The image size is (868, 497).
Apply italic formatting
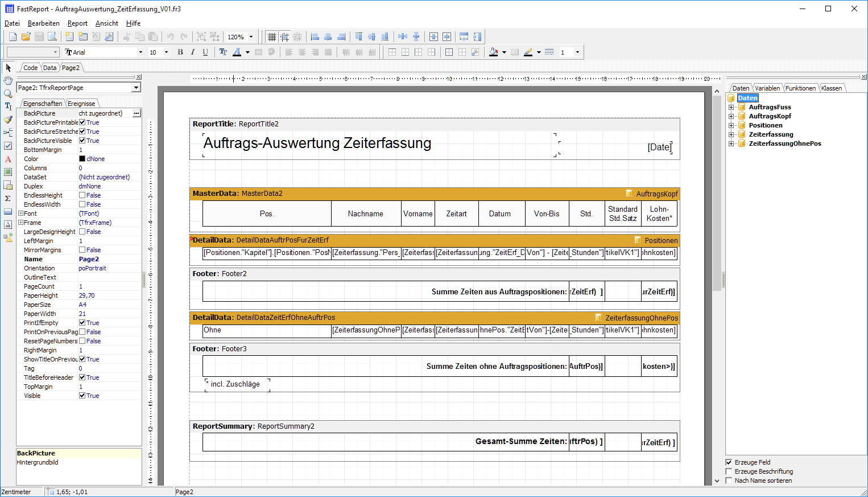193,52
